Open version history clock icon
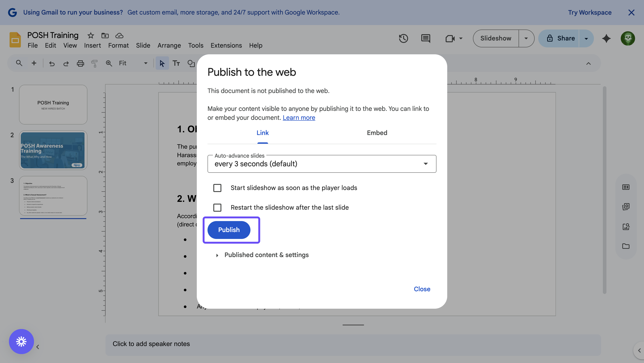Image resolution: width=644 pixels, height=363 pixels. pyautogui.click(x=403, y=38)
